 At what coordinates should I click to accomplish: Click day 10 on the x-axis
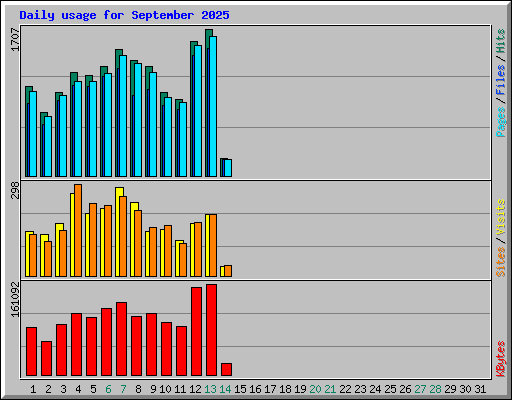[165, 389]
